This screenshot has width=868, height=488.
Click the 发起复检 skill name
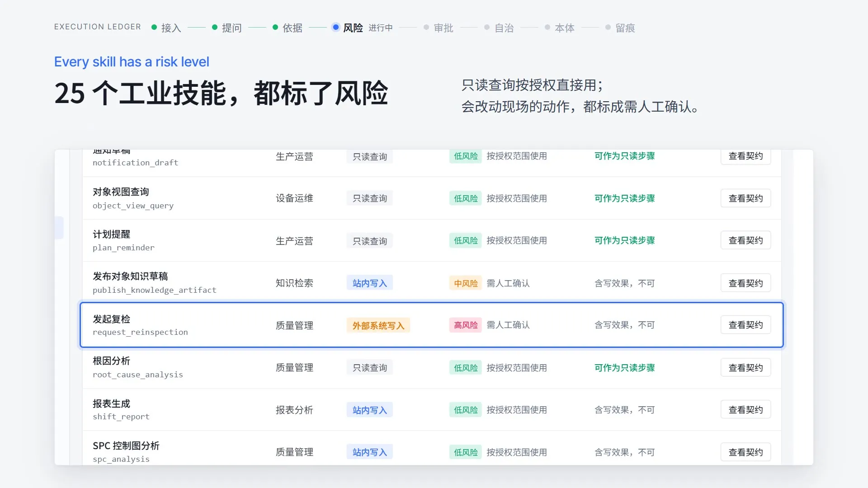click(111, 319)
